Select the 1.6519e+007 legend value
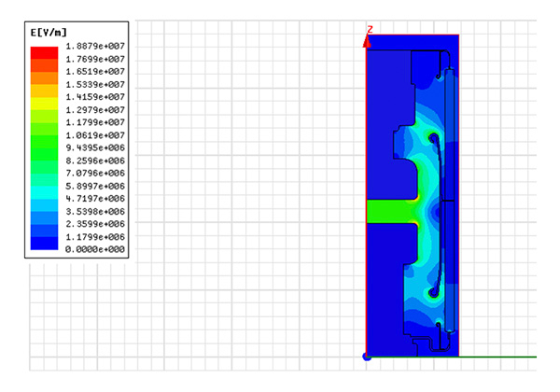 pyautogui.click(x=95, y=72)
